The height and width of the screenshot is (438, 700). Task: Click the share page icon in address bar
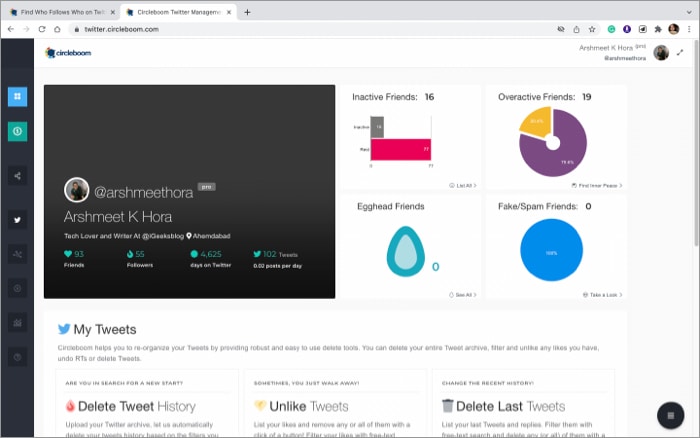(x=576, y=29)
